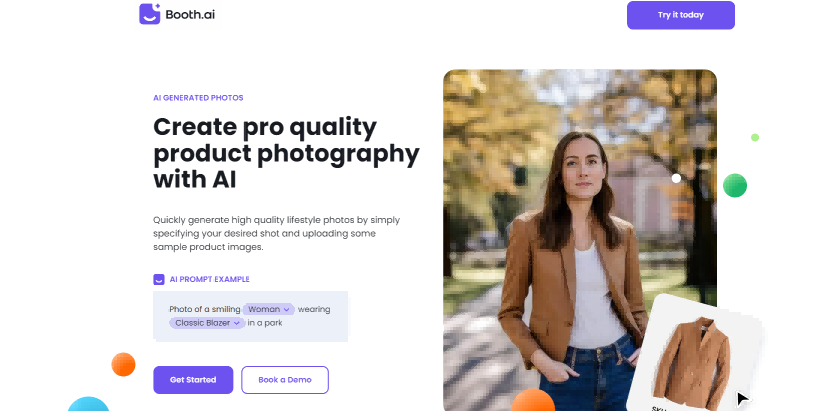Click the Booth.ai brand name text
Screen dimensions: 828x411
coord(190,15)
